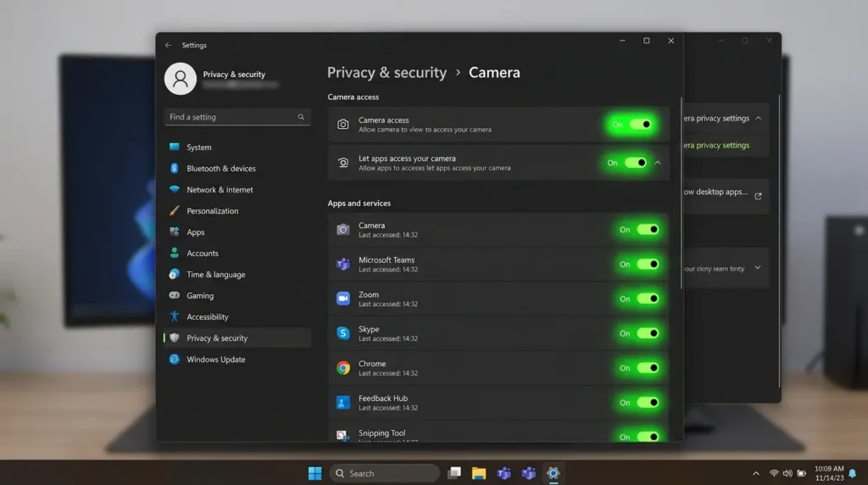Click the Feedback Hub app icon
The image size is (868, 485).
343,403
